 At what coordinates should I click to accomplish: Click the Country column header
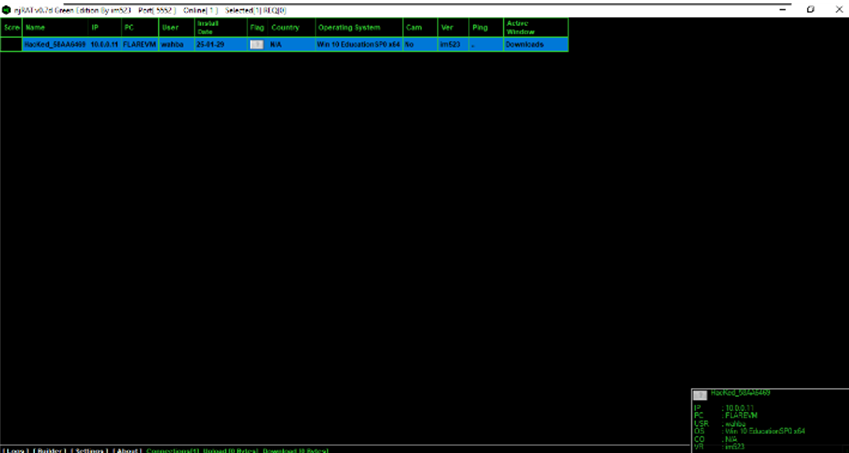tap(292, 28)
